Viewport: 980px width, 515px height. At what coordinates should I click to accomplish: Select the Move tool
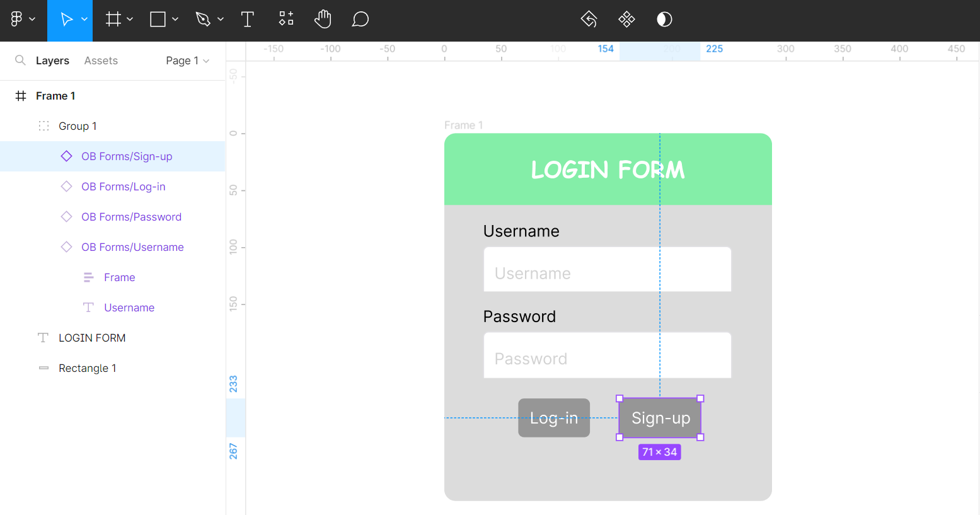66,20
